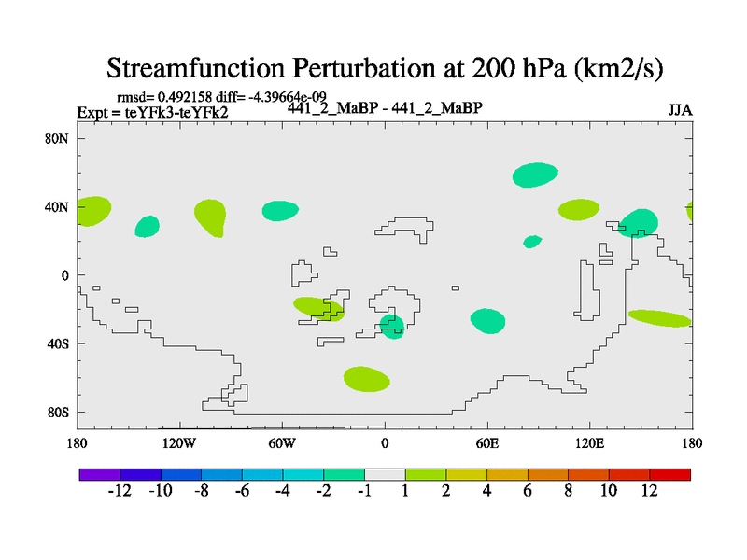Click the yellow-green blob near 60S below 0 longitude
747x560 pixels.
pos(366,378)
